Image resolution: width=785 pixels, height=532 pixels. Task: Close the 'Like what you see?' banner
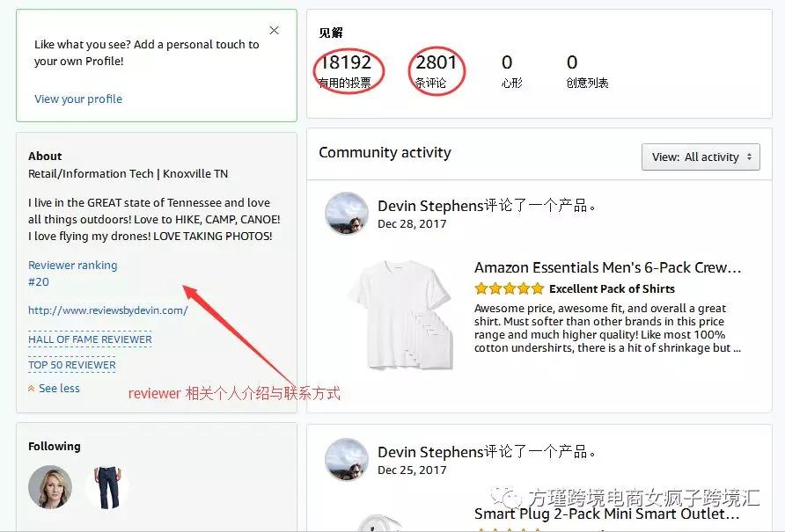pos(274,31)
